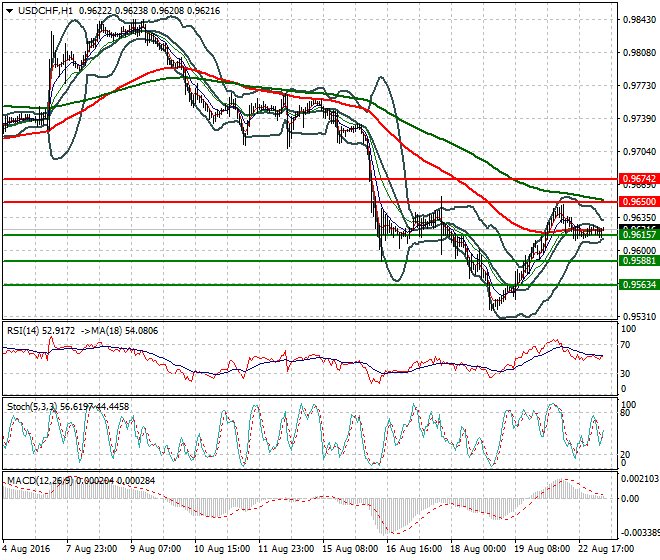Open the chart menu triangle beside USDCHF,H1
The image size is (660, 560).
click(x=9, y=11)
